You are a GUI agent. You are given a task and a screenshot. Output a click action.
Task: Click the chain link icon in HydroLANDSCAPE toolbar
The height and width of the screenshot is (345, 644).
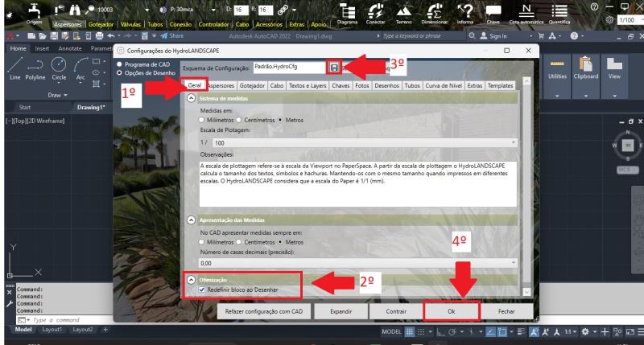[x=283, y=10]
